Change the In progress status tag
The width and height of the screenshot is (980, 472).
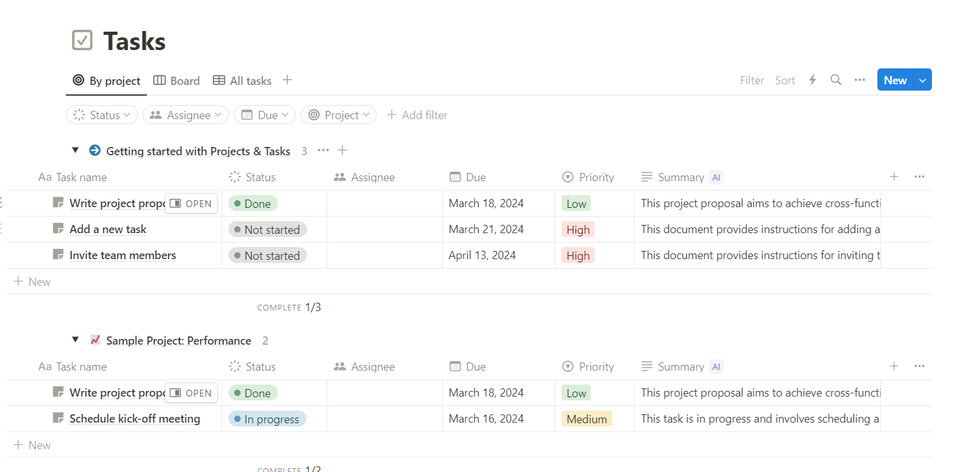267,419
